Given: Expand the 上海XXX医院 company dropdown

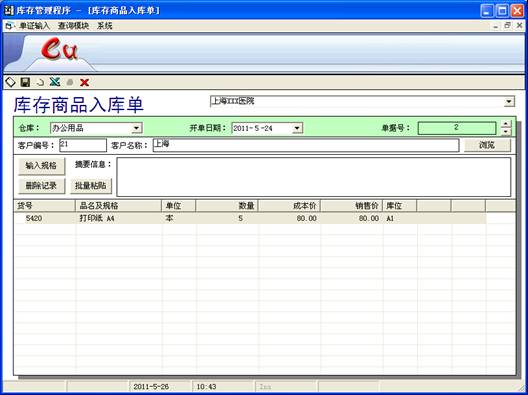Looking at the screenshot, I should pyautogui.click(x=509, y=101).
